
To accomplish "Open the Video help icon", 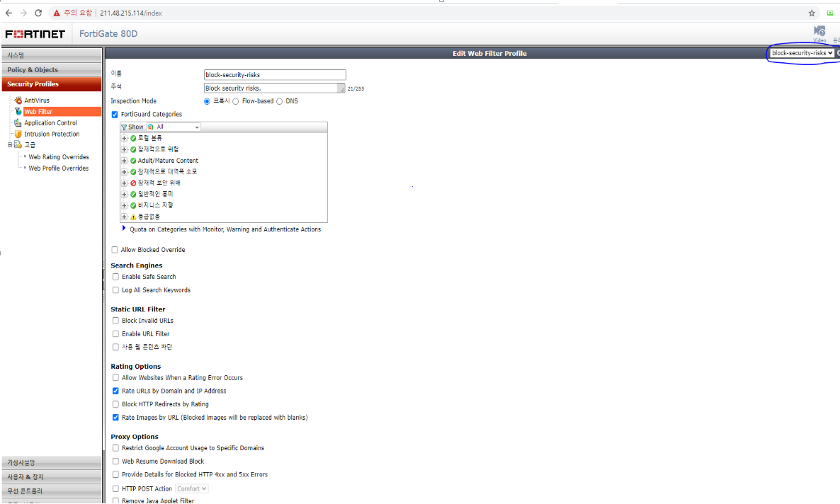I will click(819, 31).
